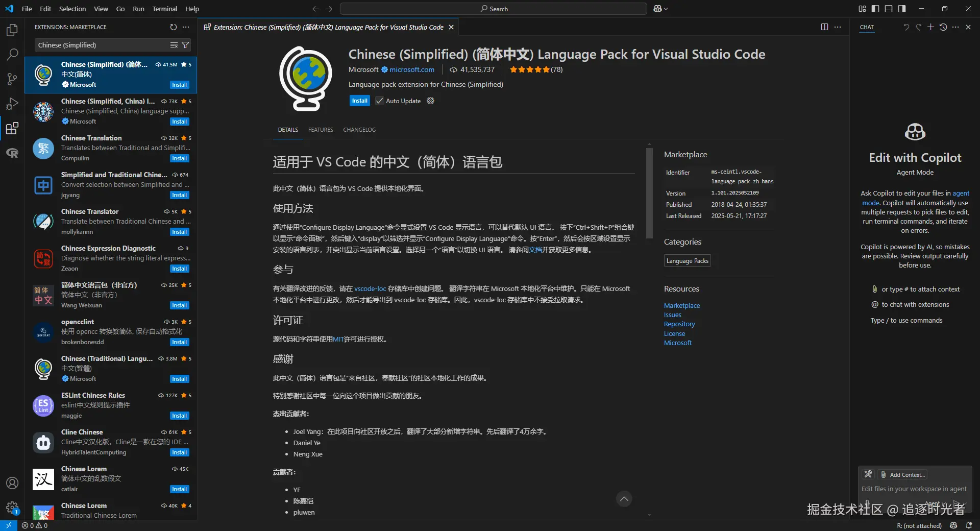Select Chinese (Traditional) Language Pack list item
This screenshot has height=531, width=980.
(x=111, y=369)
